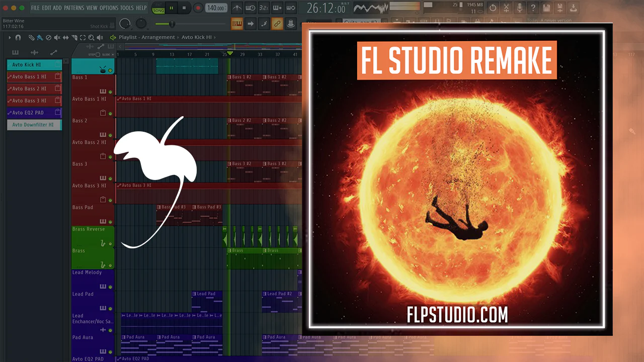644x362 pixels.
Task: Select the Avto EQ2 PAD picker item
Action: [x=34, y=113]
